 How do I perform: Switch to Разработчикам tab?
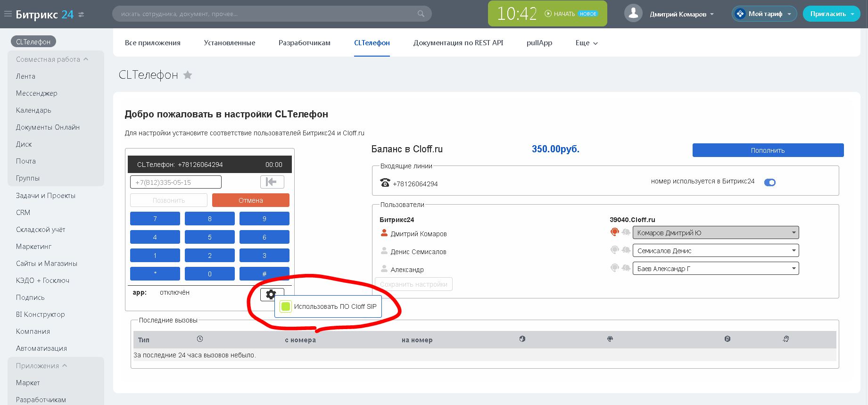click(305, 43)
